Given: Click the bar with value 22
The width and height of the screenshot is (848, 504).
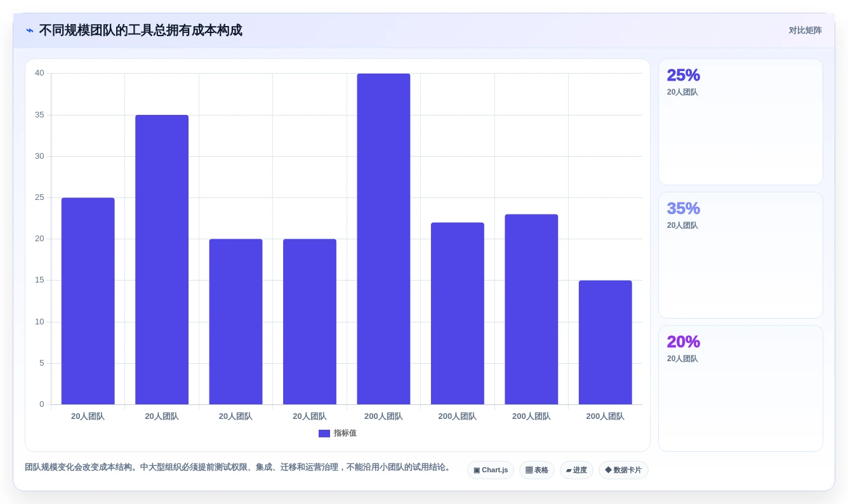Looking at the screenshot, I should [x=457, y=314].
